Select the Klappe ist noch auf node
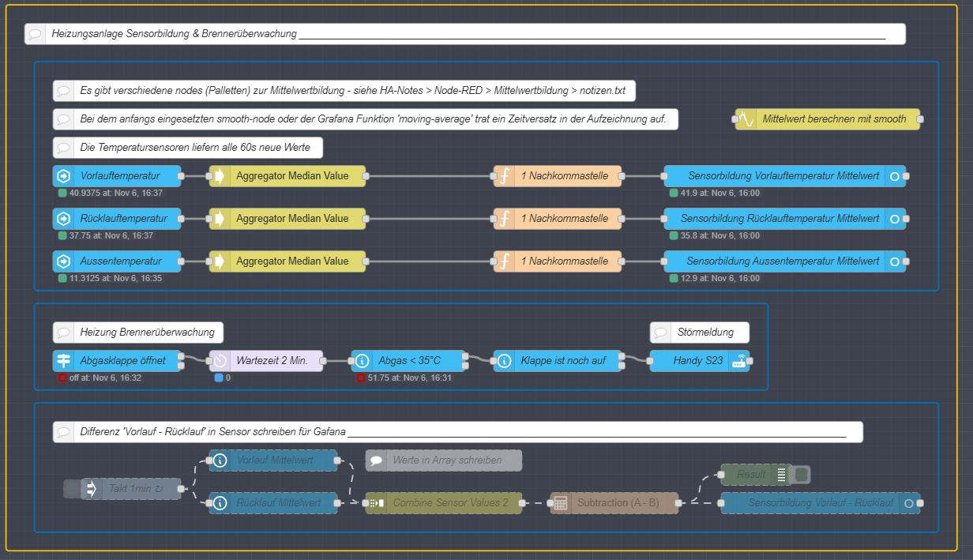 coord(563,361)
